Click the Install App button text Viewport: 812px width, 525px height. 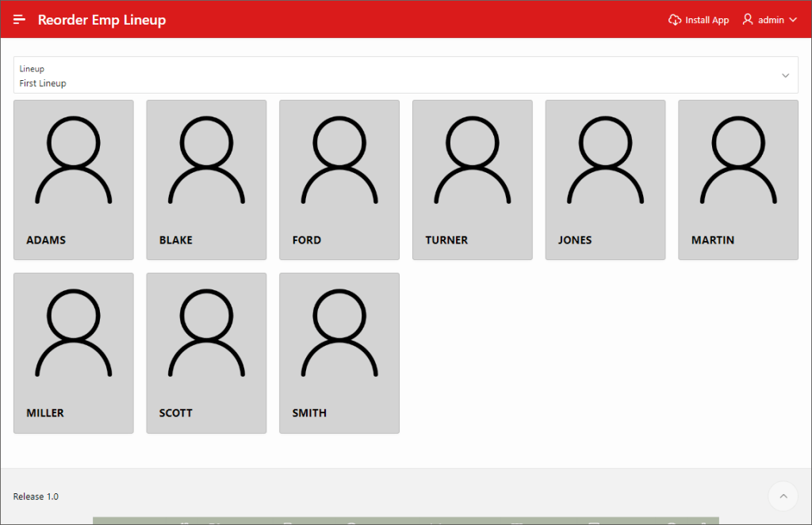tap(707, 21)
